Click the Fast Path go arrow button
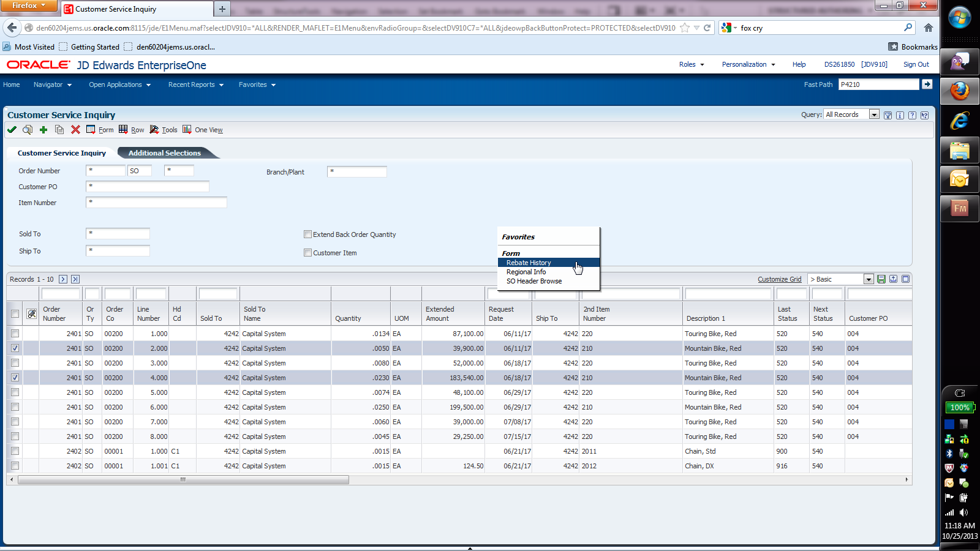 tap(927, 84)
